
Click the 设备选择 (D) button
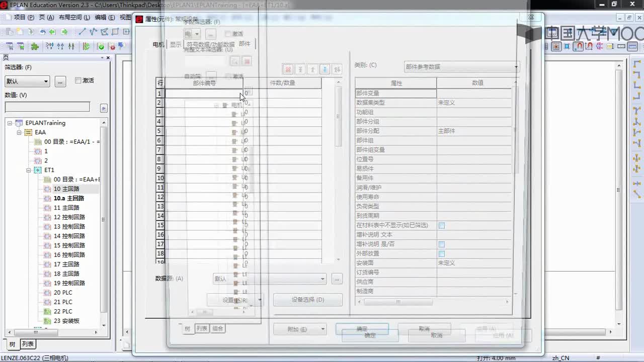308,300
